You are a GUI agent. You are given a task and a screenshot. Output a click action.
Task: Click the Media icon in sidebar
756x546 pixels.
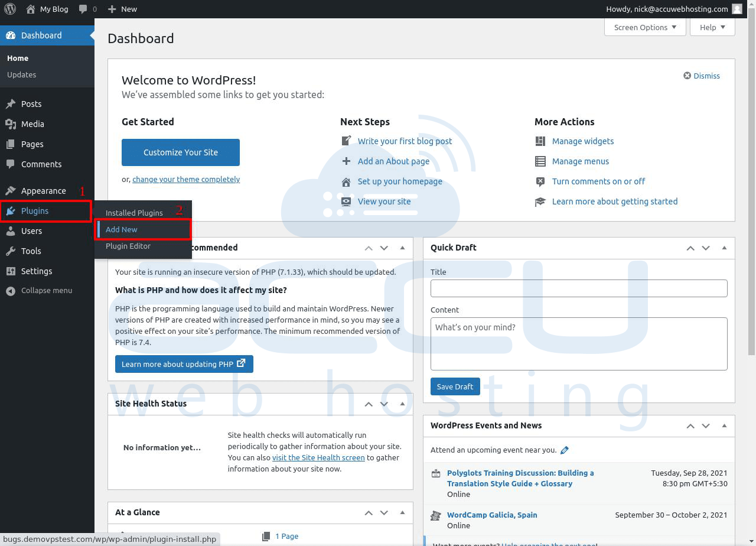point(11,124)
